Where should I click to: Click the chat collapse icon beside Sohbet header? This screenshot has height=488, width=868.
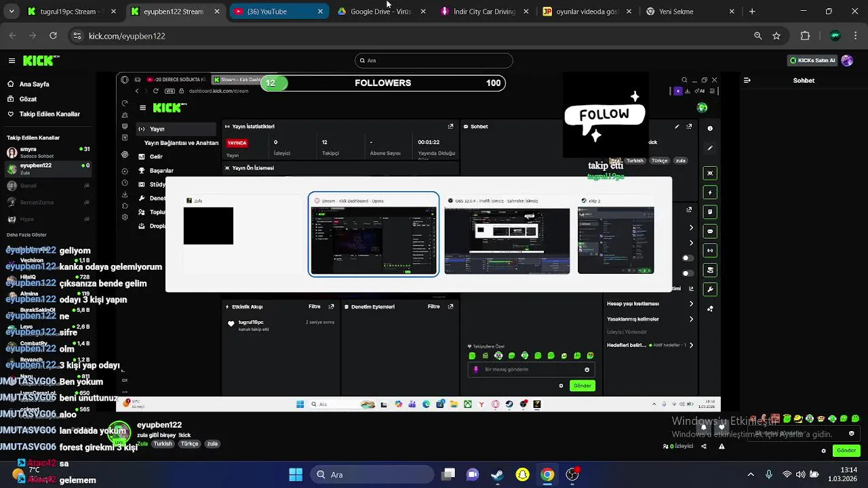(x=747, y=80)
